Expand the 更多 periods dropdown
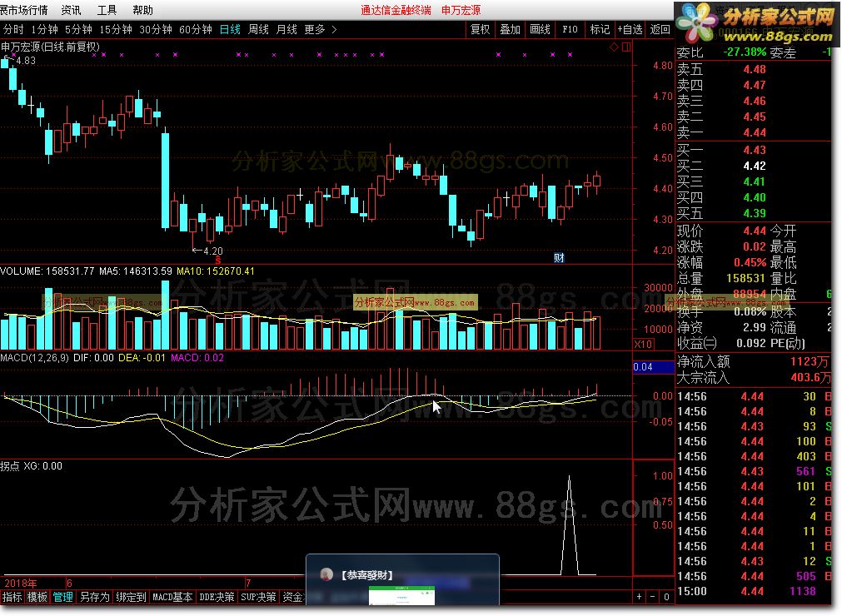Screen dimensions: 842x616 tap(320, 29)
